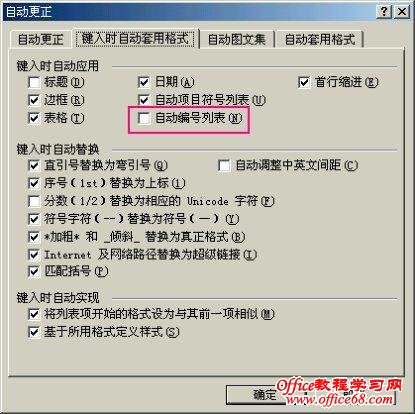
Task: Select the 自动套用格式 tab
Action: pos(320,39)
